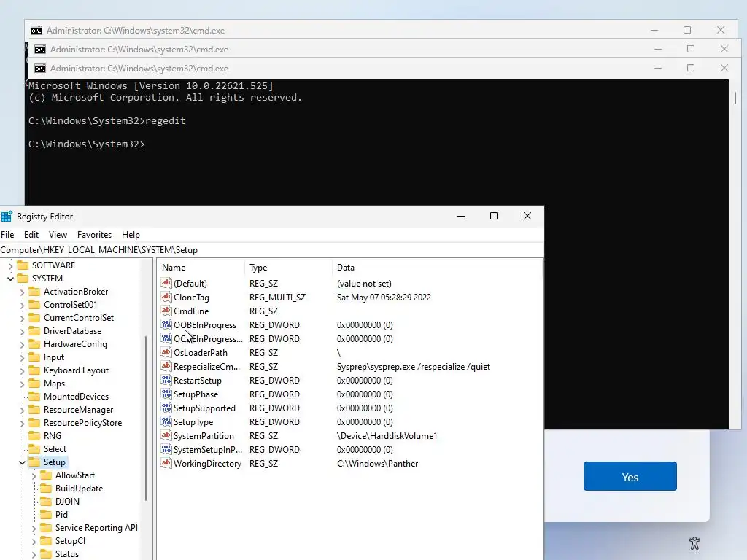The height and width of the screenshot is (560, 747).
Task: Click the SYSTEM folder icon in the tree
Action: [x=23, y=279]
